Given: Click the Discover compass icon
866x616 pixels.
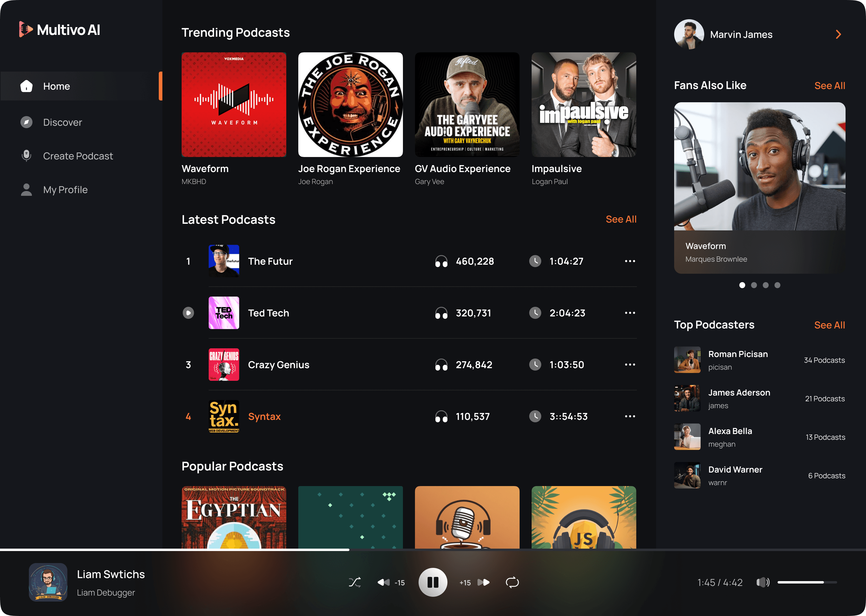Looking at the screenshot, I should click(26, 122).
